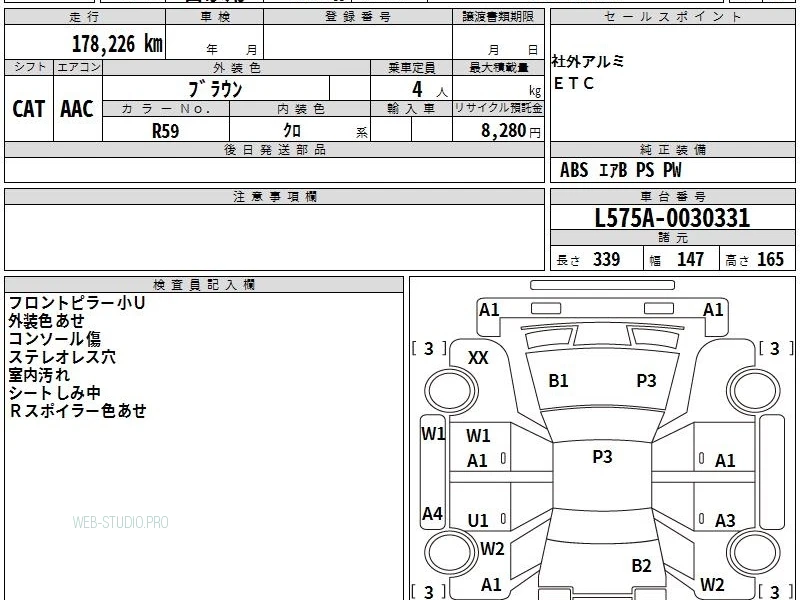Click the XX mark on the car diagram
The height and width of the screenshot is (600, 800).
478,358
